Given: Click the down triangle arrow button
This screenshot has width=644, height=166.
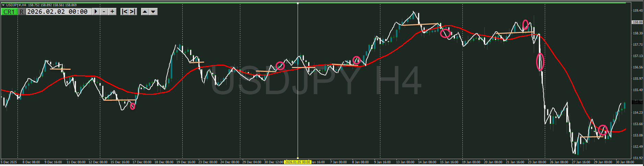Looking at the screenshot, I should [x=153, y=12].
